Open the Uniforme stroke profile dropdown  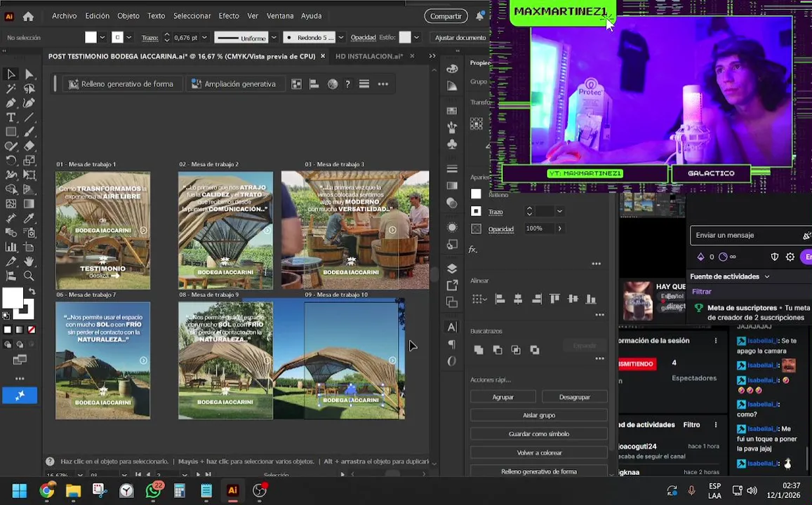coord(274,37)
